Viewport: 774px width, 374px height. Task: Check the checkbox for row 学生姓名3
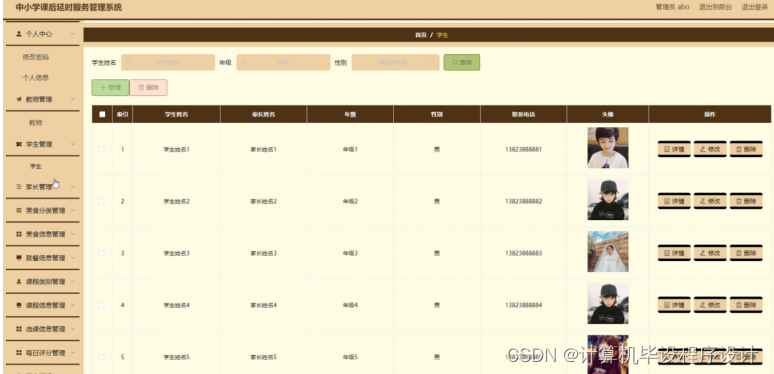102,253
